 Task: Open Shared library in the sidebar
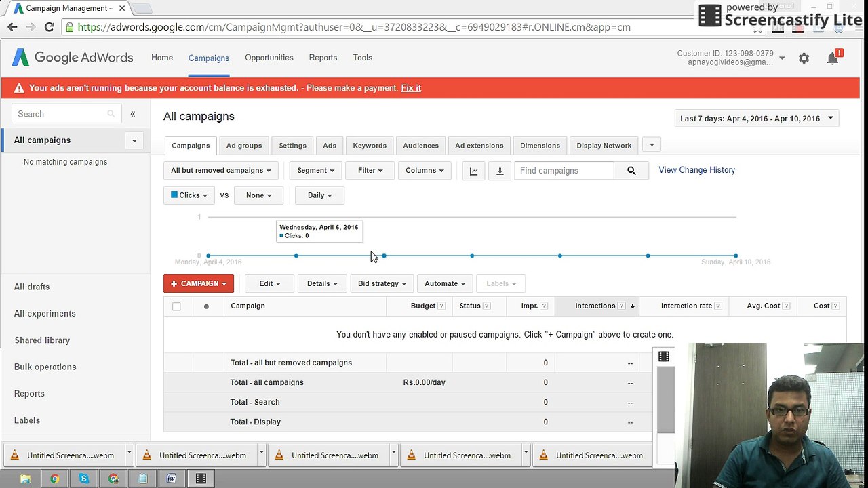[42, 340]
